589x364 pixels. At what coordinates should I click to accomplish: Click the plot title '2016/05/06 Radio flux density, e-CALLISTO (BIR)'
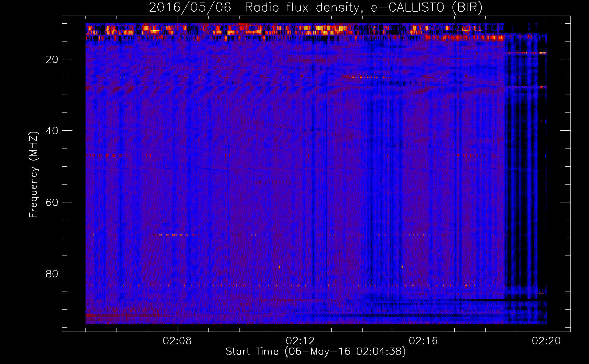click(x=316, y=7)
